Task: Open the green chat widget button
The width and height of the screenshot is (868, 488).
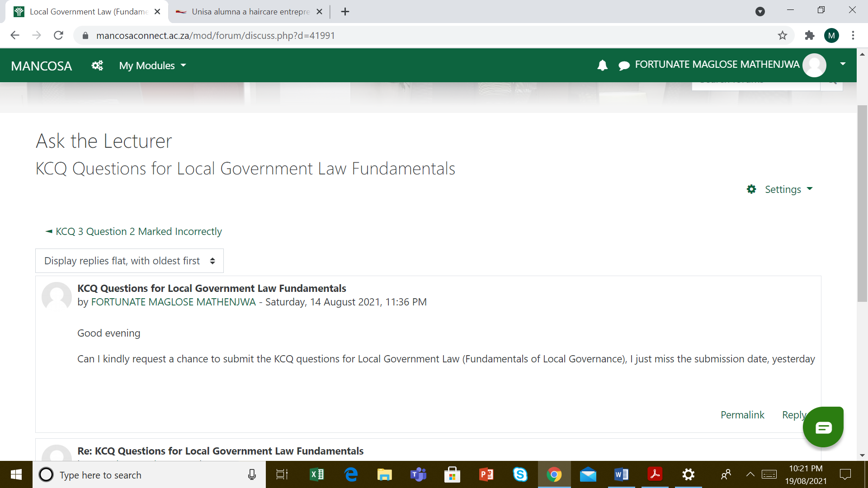Action: click(823, 427)
